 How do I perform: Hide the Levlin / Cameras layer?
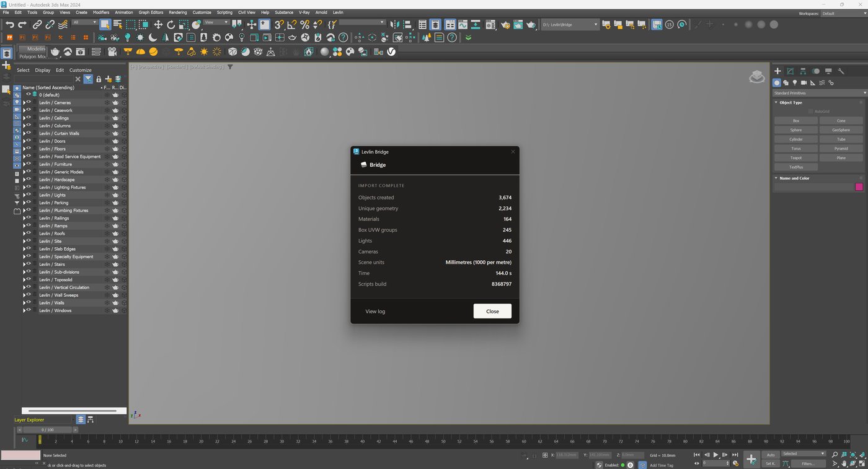tap(29, 102)
